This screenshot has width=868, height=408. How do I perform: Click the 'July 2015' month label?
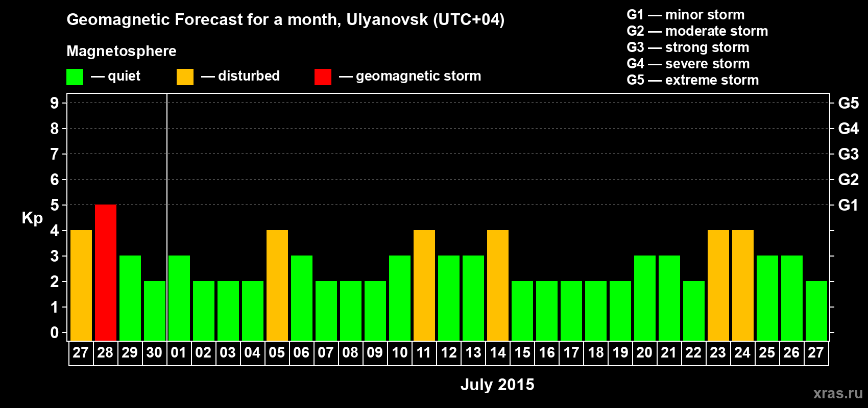click(x=497, y=385)
